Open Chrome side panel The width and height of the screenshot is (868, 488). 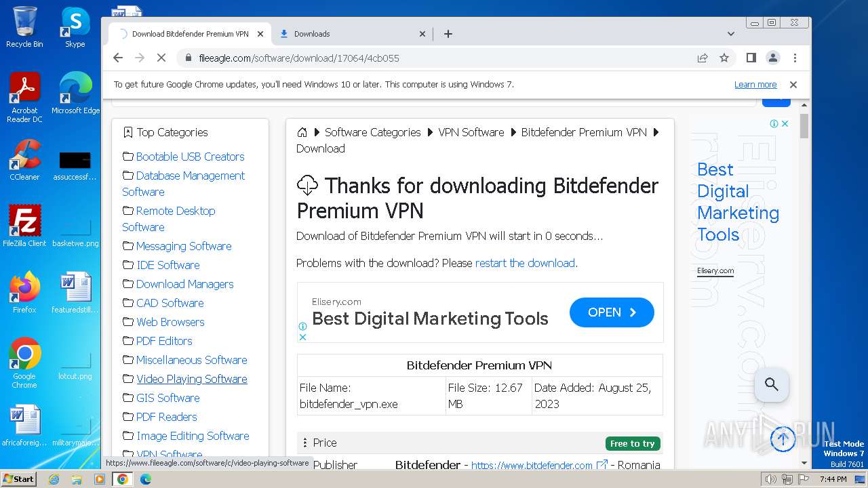[751, 58]
